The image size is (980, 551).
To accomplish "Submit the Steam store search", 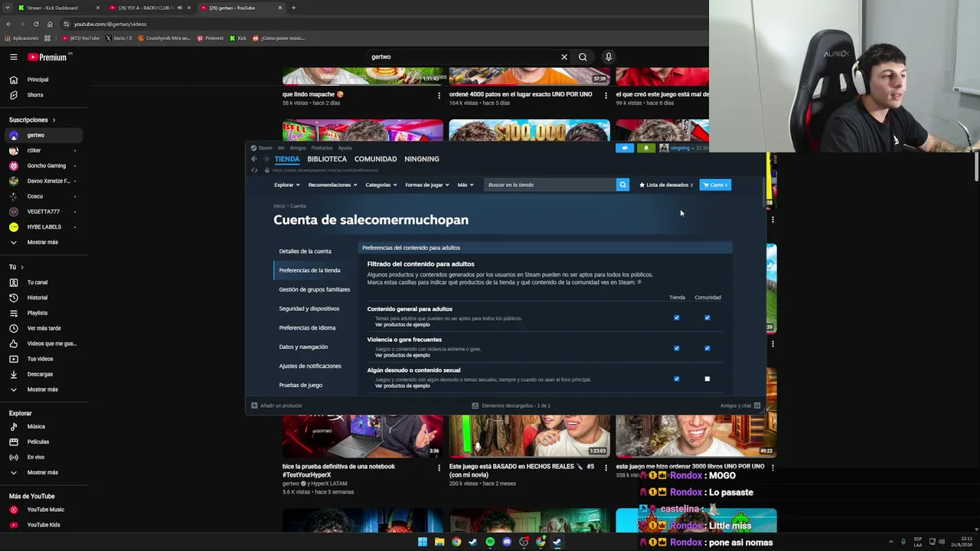I will [622, 184].
